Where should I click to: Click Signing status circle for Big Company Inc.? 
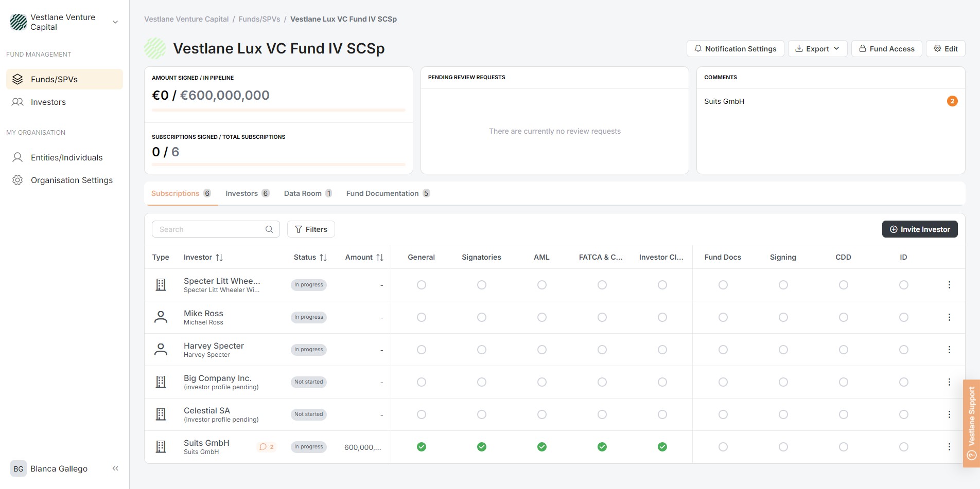[x=783, y=382]
